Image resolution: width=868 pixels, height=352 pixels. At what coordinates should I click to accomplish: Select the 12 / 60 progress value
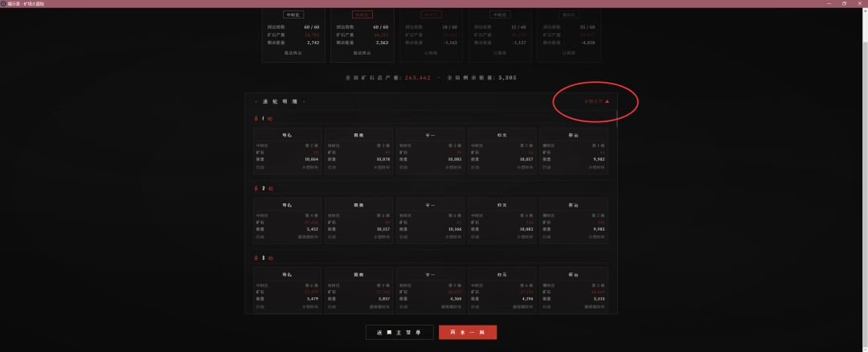click(x=518, y=27)
